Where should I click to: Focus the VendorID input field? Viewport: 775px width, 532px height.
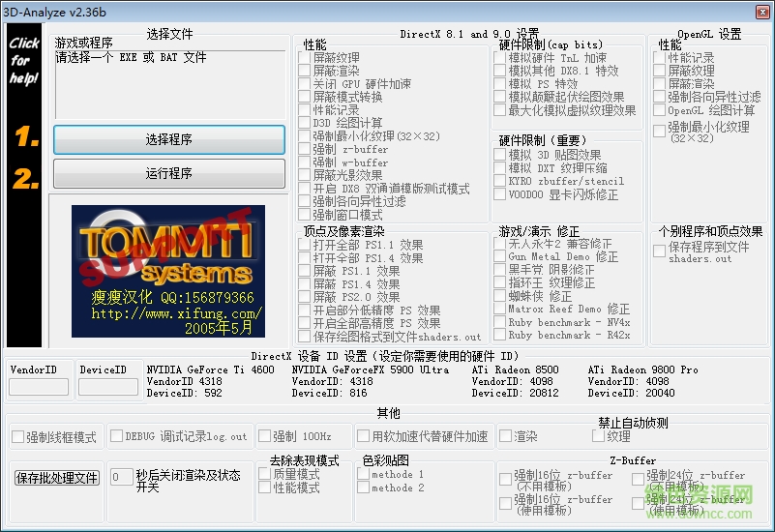click(39, 386)
